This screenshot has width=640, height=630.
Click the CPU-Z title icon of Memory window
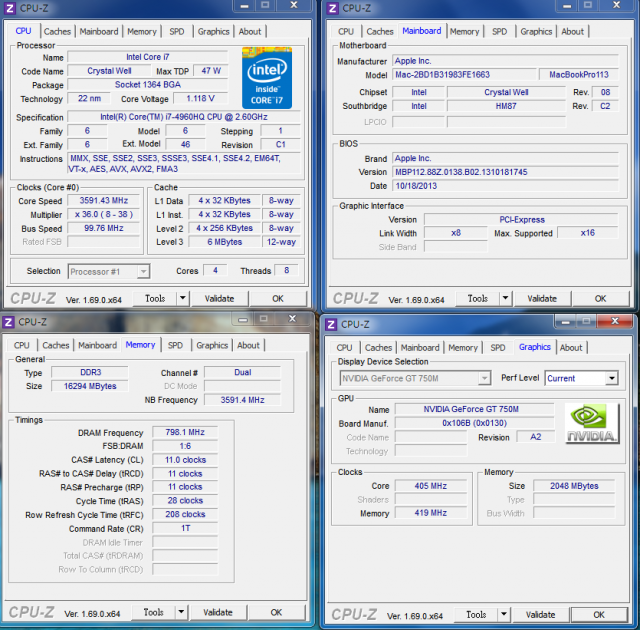click(x=8, y=322)
